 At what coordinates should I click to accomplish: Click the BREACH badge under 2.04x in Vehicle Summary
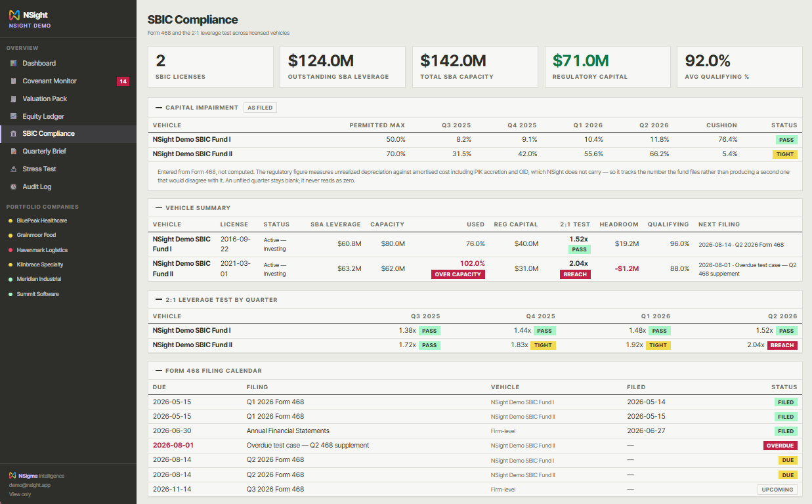(x=575, y=274)
